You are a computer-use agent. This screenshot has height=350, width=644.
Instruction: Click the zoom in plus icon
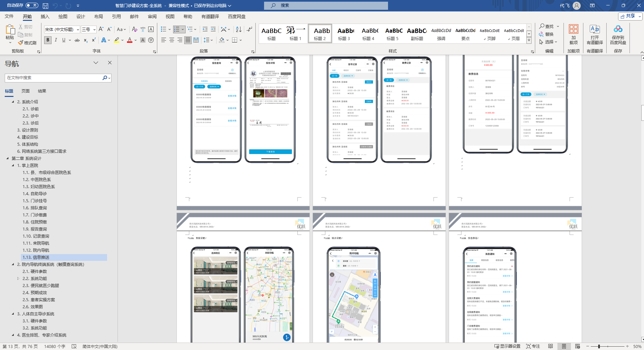627,346
